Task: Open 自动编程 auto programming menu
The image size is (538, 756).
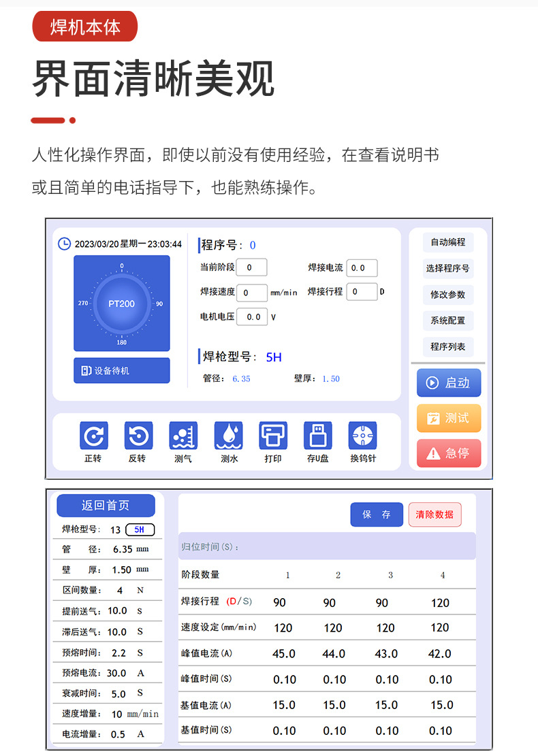Action: [x=447, y=242]
